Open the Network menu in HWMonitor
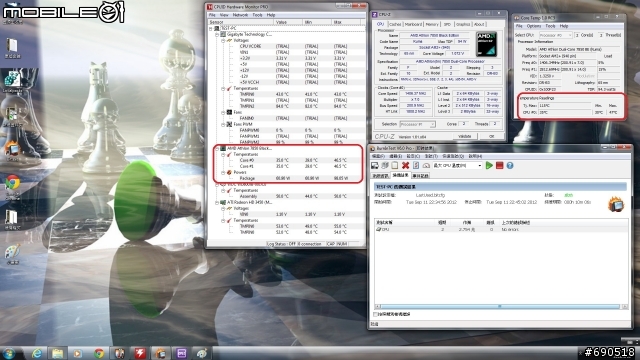 click(240, 15)
